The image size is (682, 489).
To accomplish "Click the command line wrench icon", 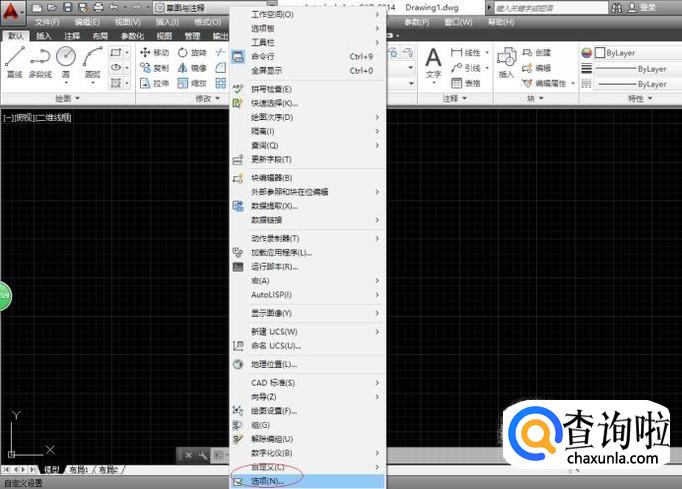I will pyautogui.click(x=203, y=456).
